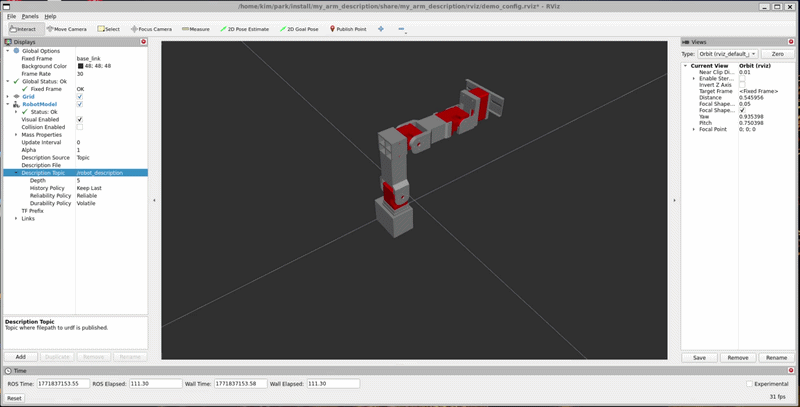Enable the Collision Enabled checkbox
The image size is (800, 407).
80,127
